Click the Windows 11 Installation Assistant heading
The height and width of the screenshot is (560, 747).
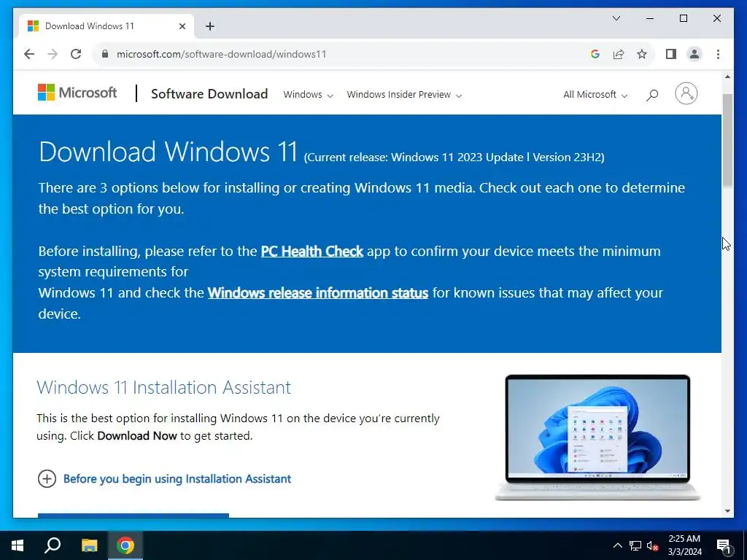(164, 387)
